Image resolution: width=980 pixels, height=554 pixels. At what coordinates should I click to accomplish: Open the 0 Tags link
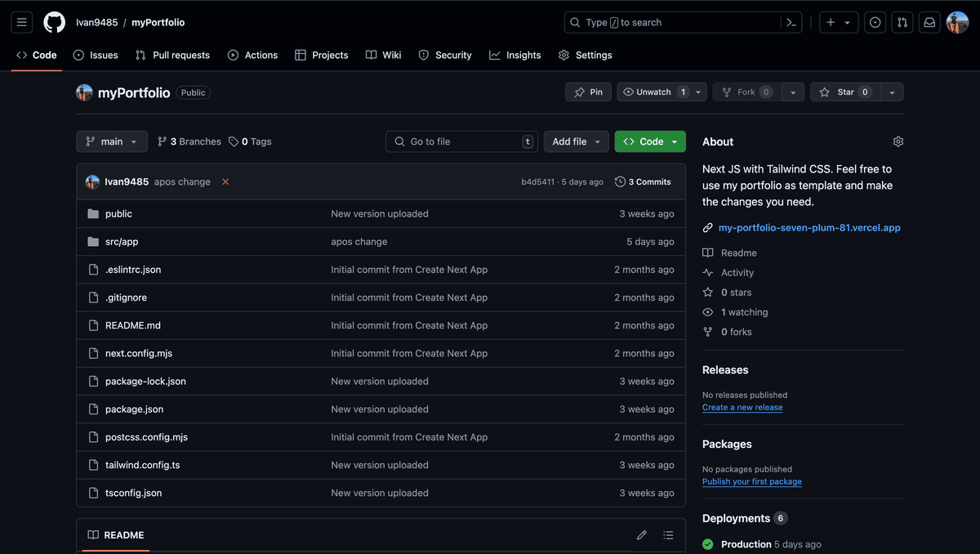[x=250, y=141]
